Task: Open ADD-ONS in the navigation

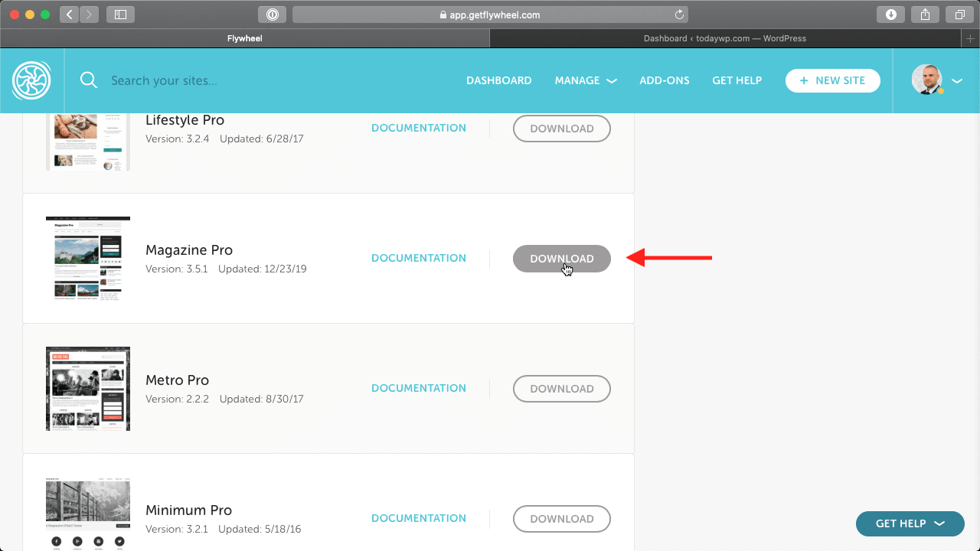Action: 665,80
